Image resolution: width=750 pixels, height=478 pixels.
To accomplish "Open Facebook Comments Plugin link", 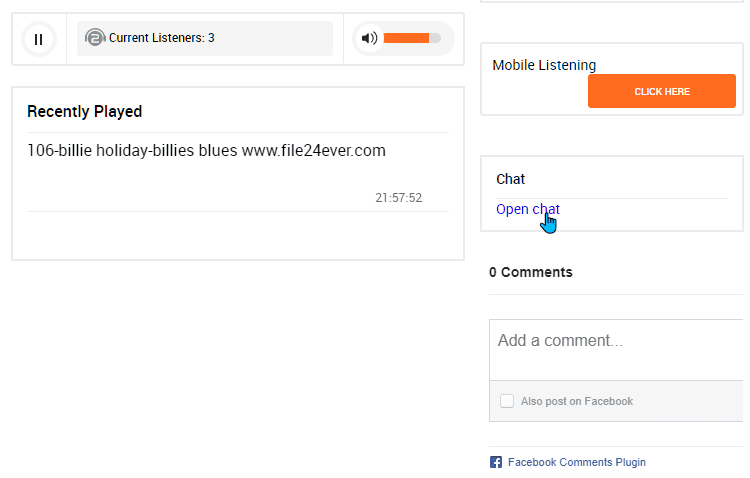I will click(576, 462).
